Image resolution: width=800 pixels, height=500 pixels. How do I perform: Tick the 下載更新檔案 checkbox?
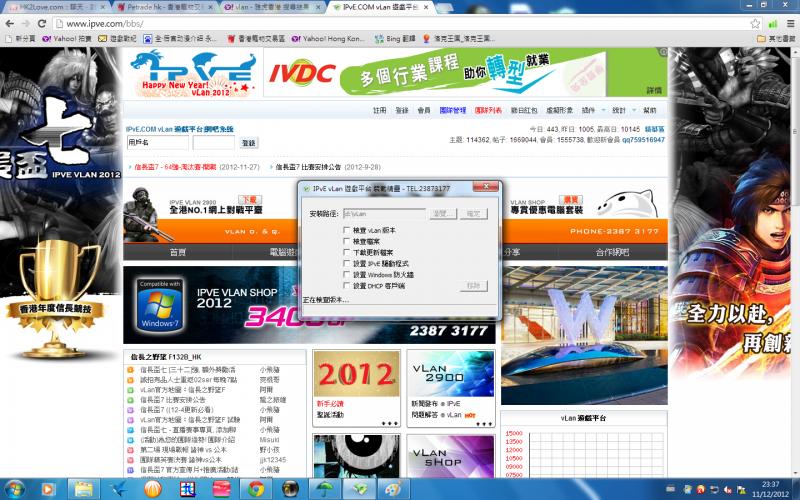(347, 253)
